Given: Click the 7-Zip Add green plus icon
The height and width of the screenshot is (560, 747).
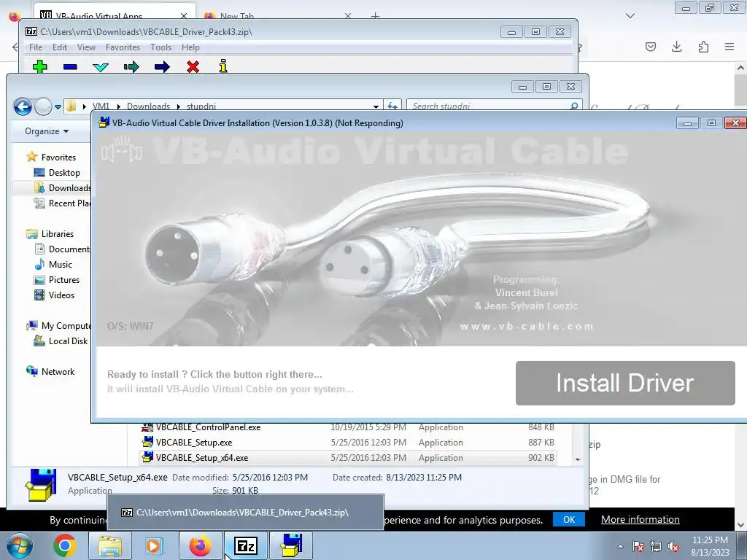Looking at the screenshot, I should pyautogui.click(x=39, y=66).
